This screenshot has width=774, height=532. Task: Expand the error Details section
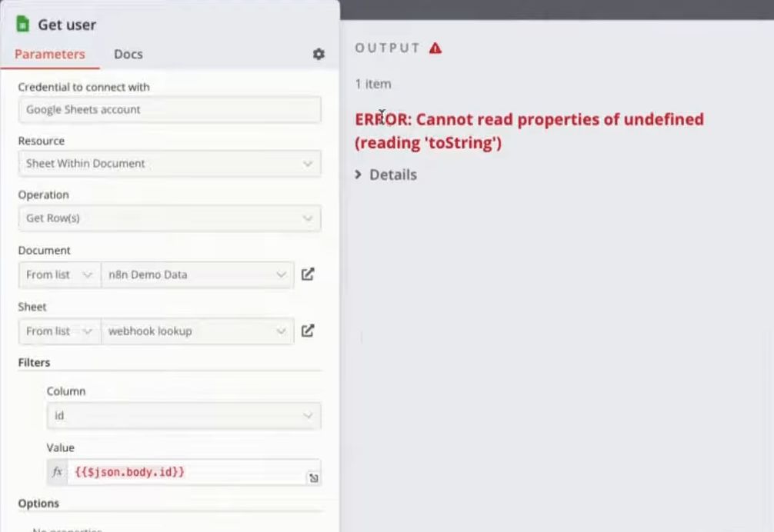(x=386, y=175)
